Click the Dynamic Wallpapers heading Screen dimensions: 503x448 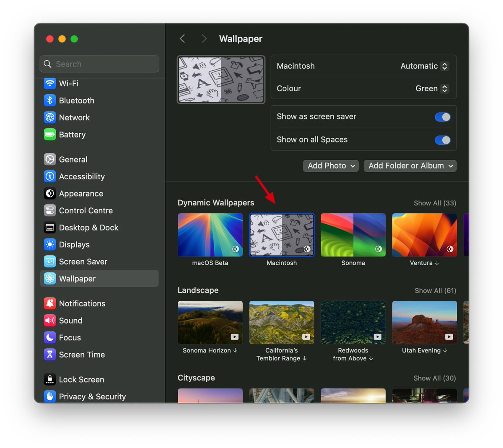click(x=216, y=203)
